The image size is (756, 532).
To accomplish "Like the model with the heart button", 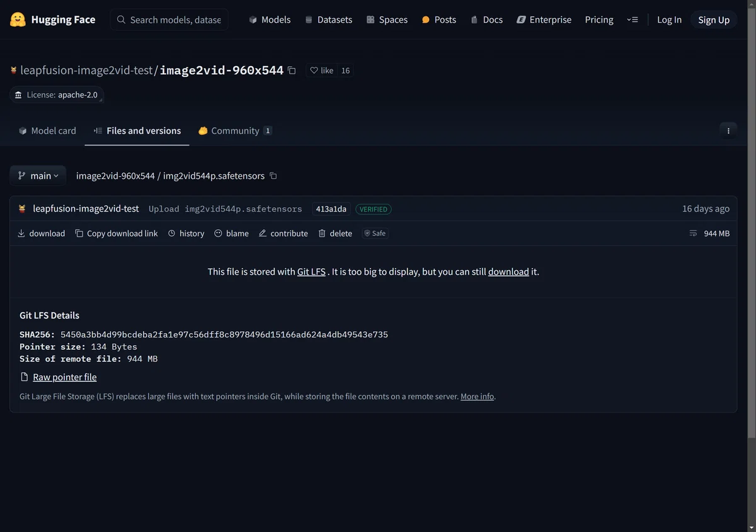I will tap(322, 71).
